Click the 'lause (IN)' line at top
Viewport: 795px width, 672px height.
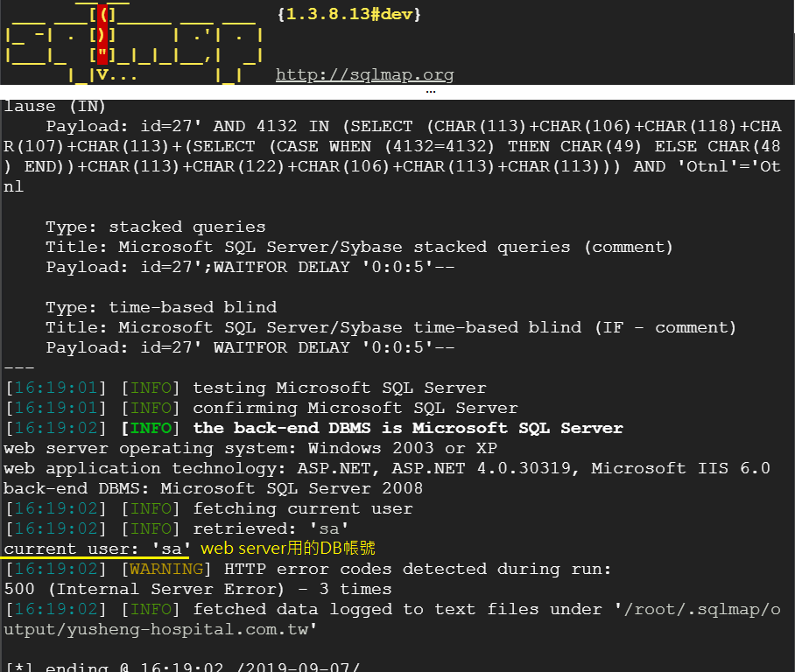[54, 107]
